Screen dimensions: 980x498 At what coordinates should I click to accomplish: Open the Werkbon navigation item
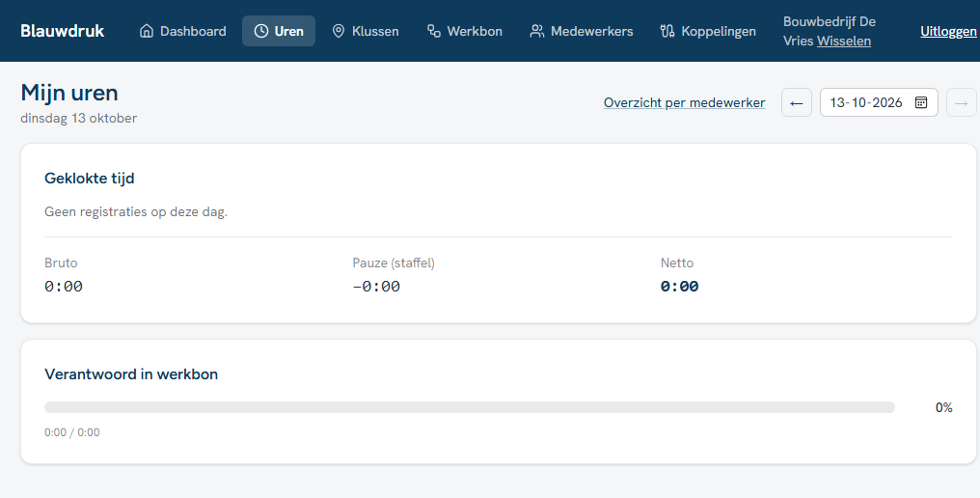click(464, 31)
